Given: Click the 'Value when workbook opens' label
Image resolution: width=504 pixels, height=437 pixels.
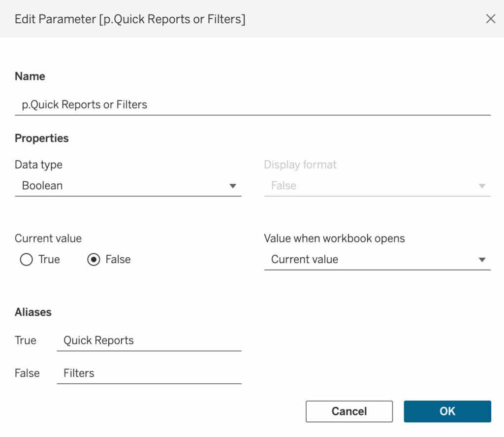Looking at the screenshot, I should click(x=334, y=238).
